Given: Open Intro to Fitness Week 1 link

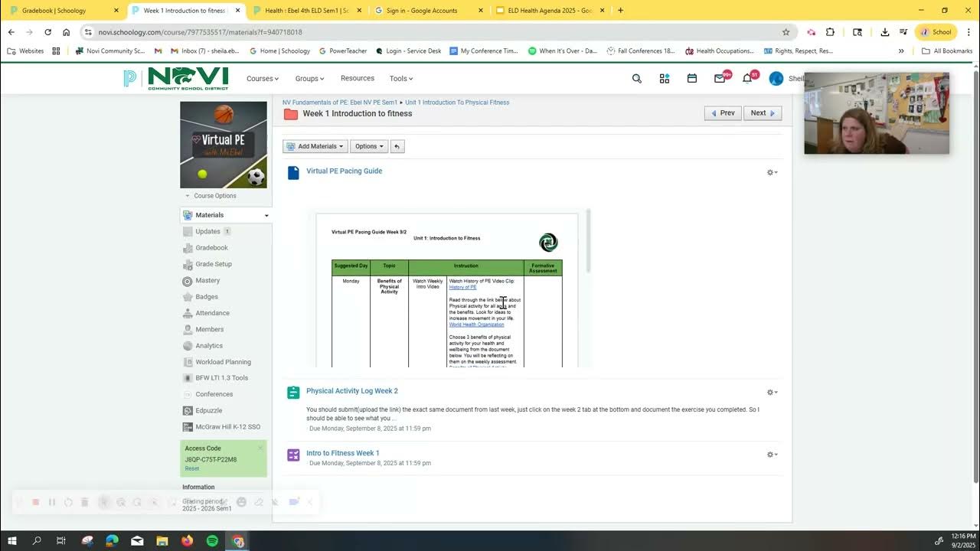Looking at the screenshot, I should 343,453.
